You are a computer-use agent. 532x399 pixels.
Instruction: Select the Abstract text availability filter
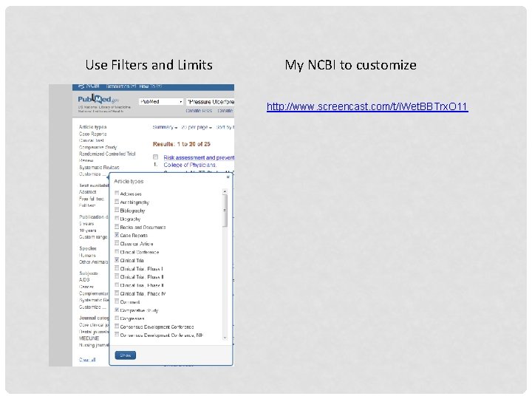pyautogui.click(x=87, y=192)
